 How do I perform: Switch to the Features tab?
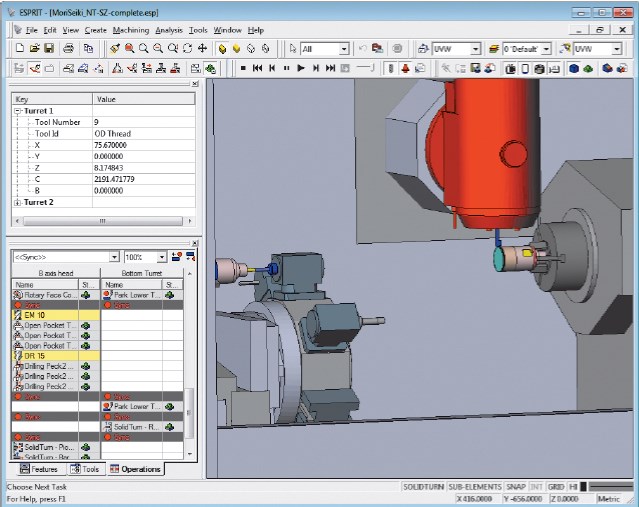click(x=39, y=468)
